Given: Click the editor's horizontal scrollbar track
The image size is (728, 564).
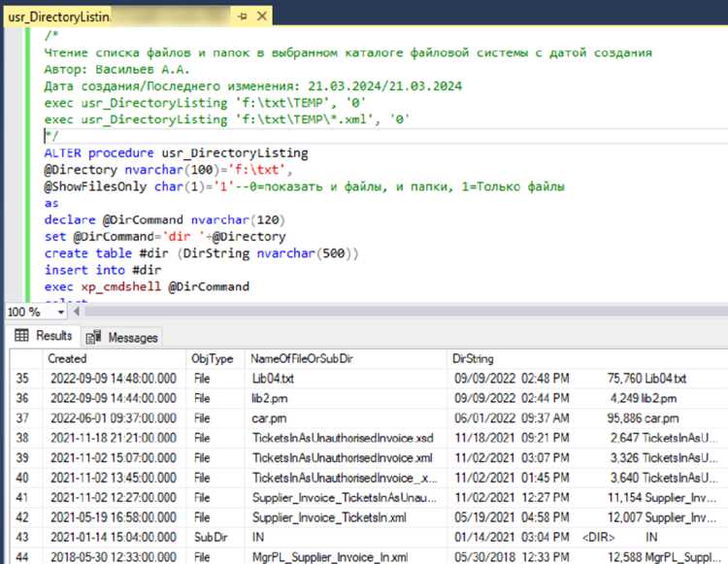Looking at the screenshot, I should tap(388, 312).
